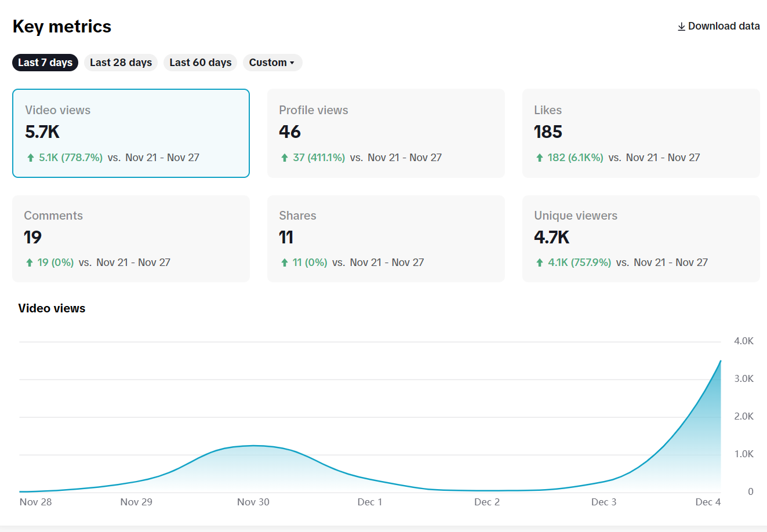Click the 1.0K y-axis label

(744, 454)
